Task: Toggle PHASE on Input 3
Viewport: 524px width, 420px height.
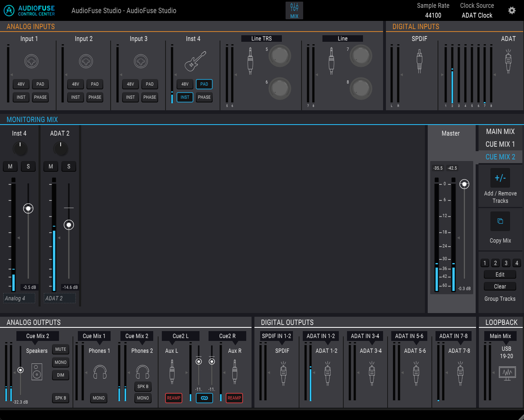Action: [x=150, y=97]
